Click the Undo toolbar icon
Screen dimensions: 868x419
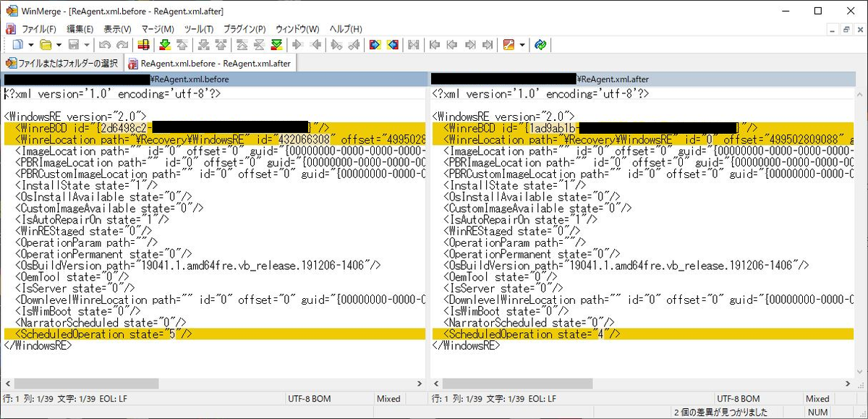tap(104, 45)
